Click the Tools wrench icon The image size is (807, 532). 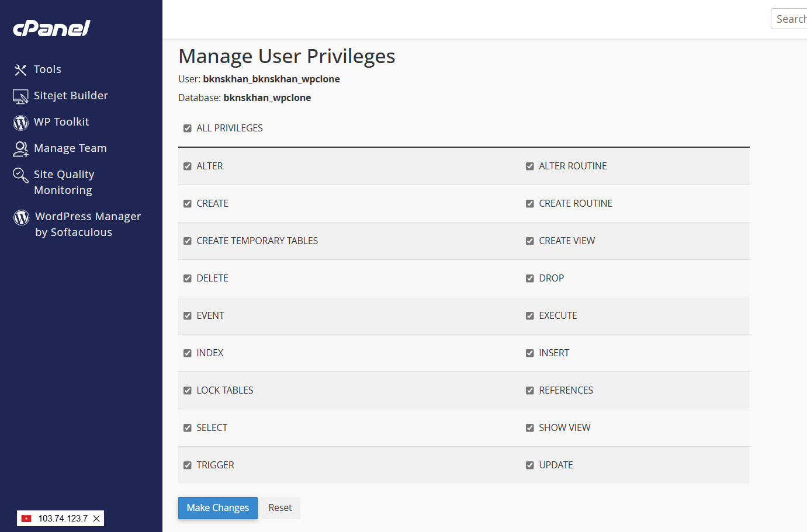pyautogui.click(x=20, y=70)
